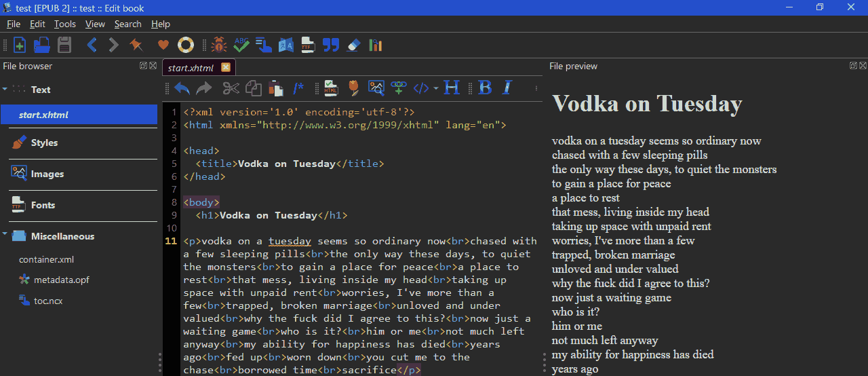This screenshot has height=376, width=868.
Task: Open the View menu
Action: [95, 24]
